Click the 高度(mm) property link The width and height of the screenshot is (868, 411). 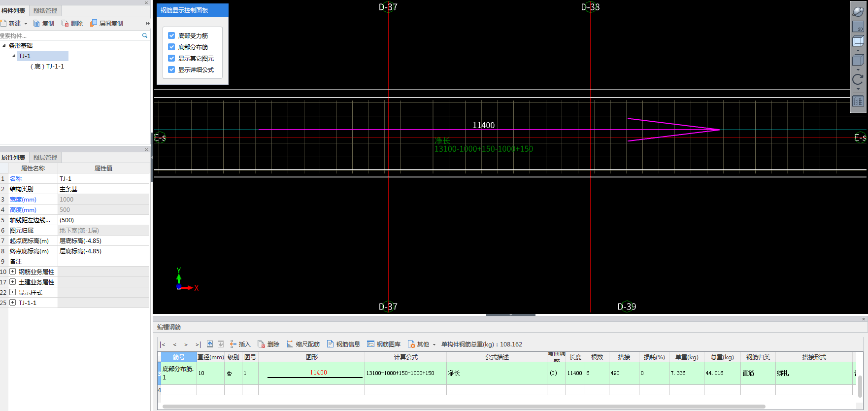point(23,210)
